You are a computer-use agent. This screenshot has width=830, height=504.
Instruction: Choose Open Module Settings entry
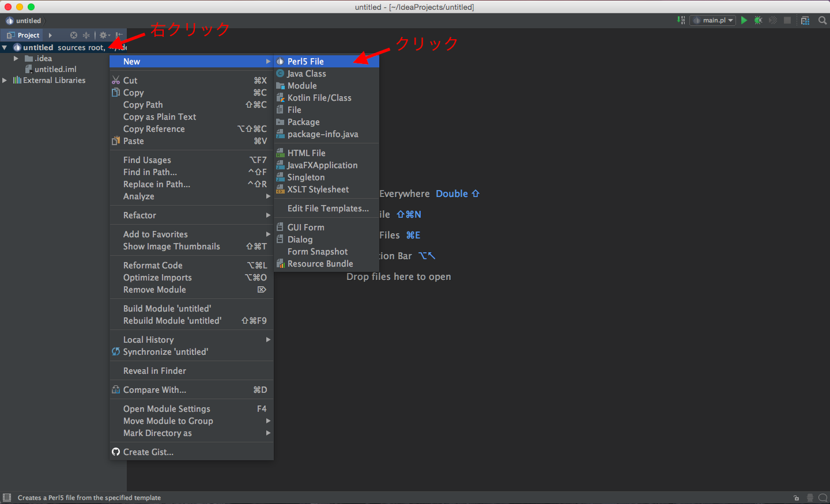191,409
